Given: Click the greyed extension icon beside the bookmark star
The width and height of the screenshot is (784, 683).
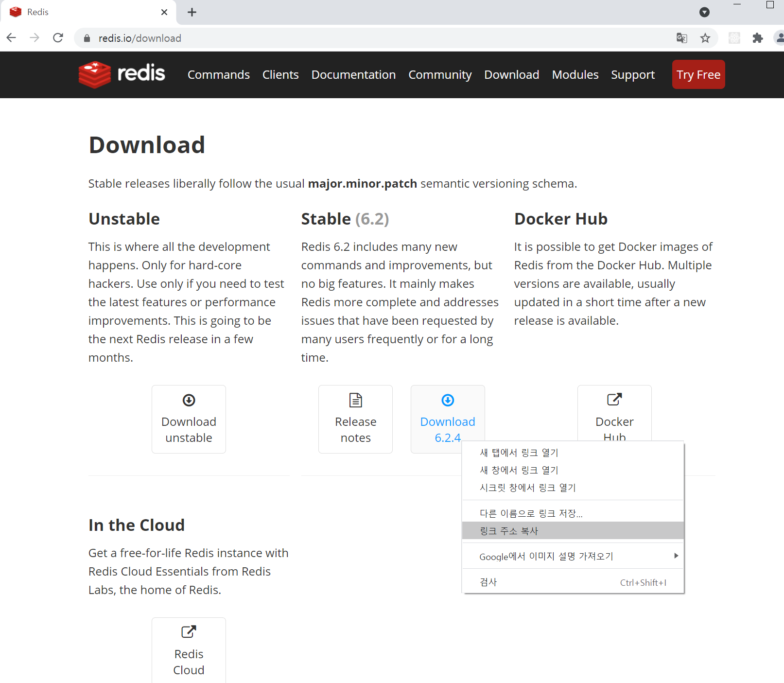Looking at the screenshot, I should 734,38.
